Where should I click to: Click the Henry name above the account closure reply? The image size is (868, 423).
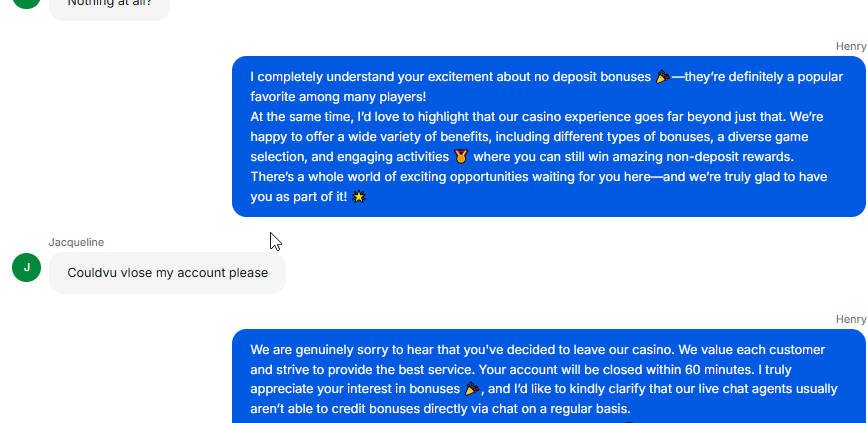point(851,319)
